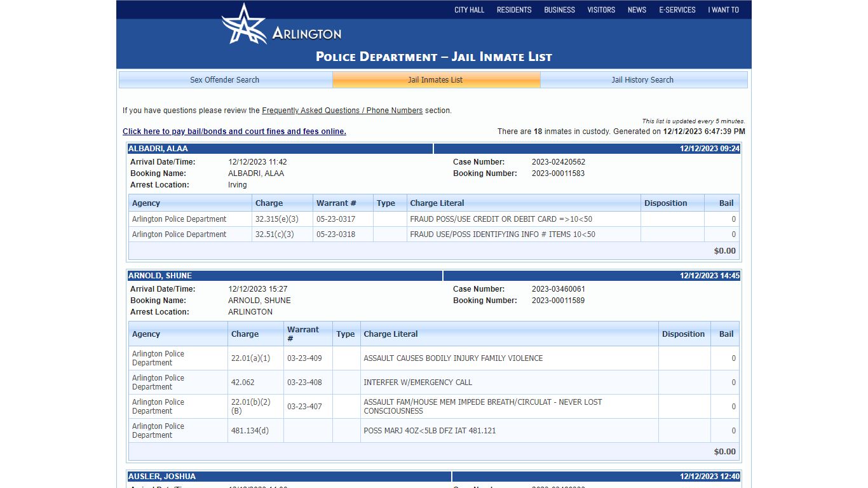Screen dimensions: 868x488
Task: Click FRAUD POSS/USE CREDIT OR DEBIT CARD charge
Action: point(501,219)
